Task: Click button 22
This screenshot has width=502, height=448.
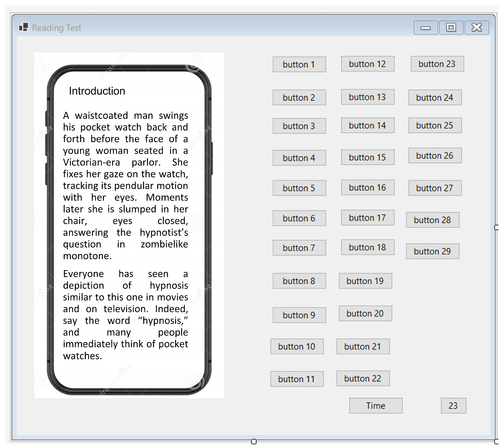Action: (363, 379)
